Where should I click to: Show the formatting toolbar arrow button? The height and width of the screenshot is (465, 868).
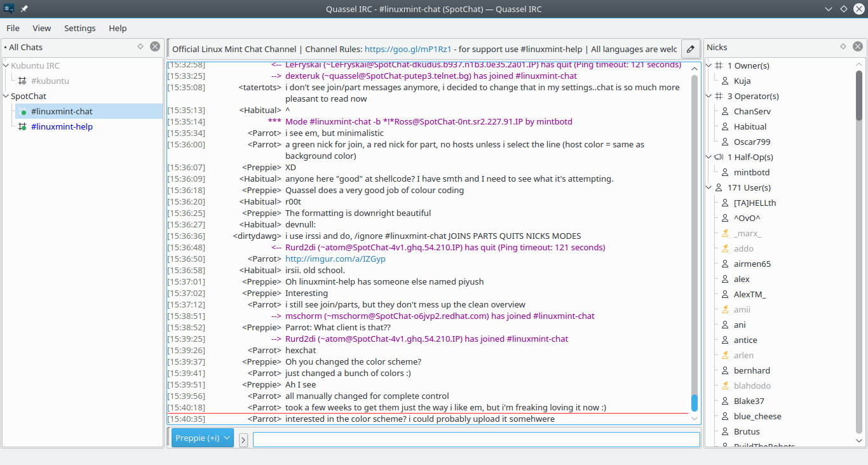click(x=243, y=440)
